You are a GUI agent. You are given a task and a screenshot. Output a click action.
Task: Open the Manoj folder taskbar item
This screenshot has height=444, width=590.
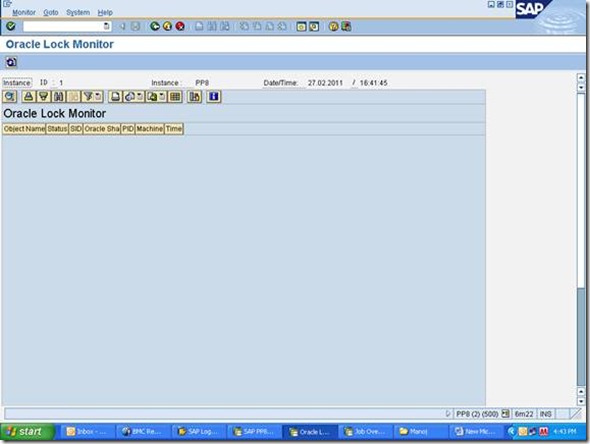pyautogui.click(x=420, y=432)
